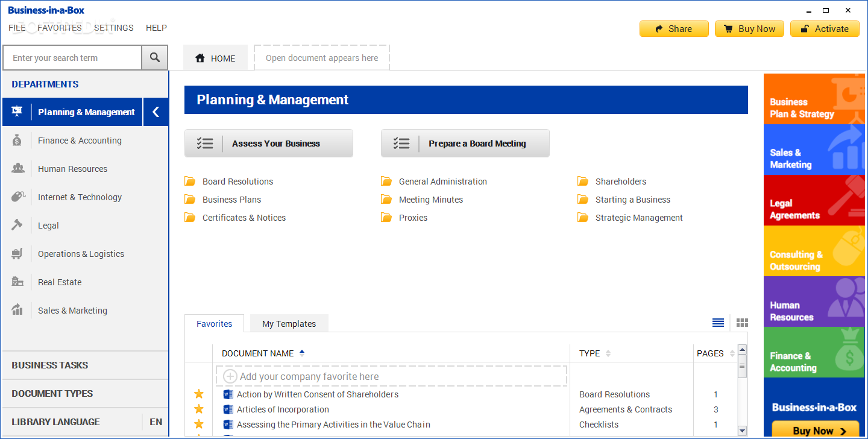The width and height of the screenshot is (868, 439).
Task: Open the FILE menu
Action: pos(17,28)
